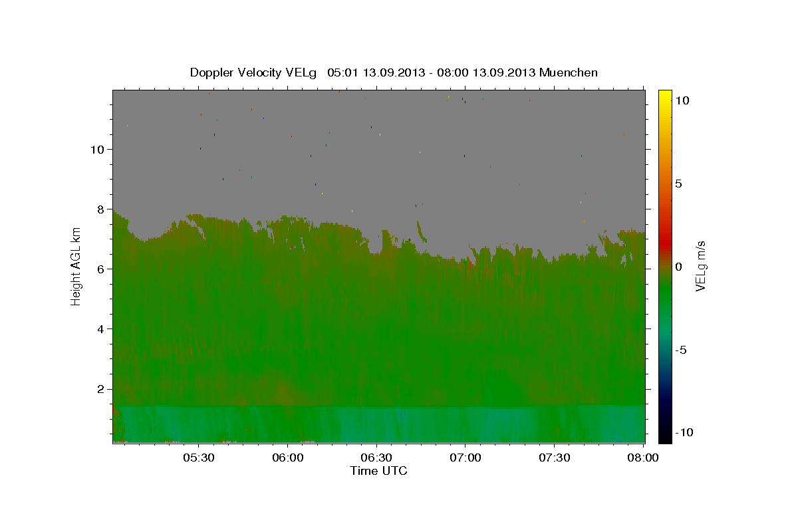798x532 pixels.
Task: Click the yellow top of the colorbar
Action: tap(664, 96)
